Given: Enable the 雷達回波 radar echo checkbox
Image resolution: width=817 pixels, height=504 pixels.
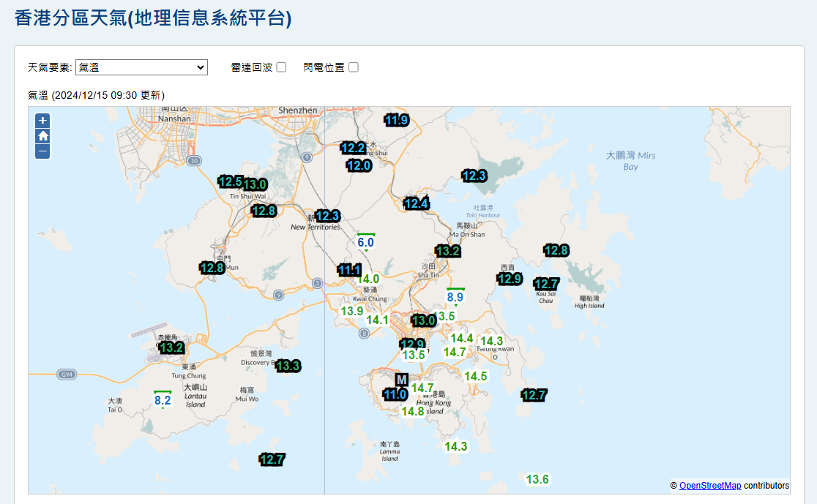Looking at the screenshot, I should click(281, 67).
